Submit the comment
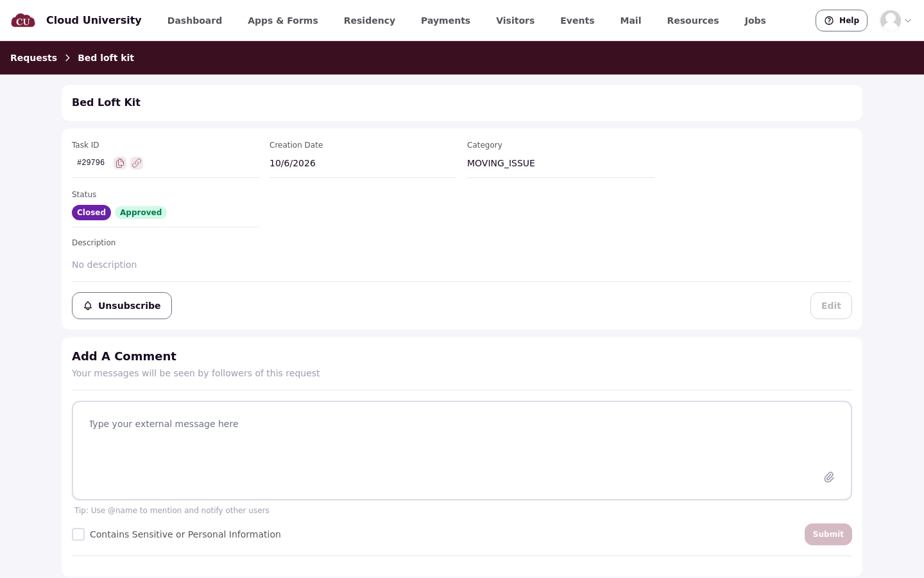Screen dimensions: 924x578 coord(828,534)
